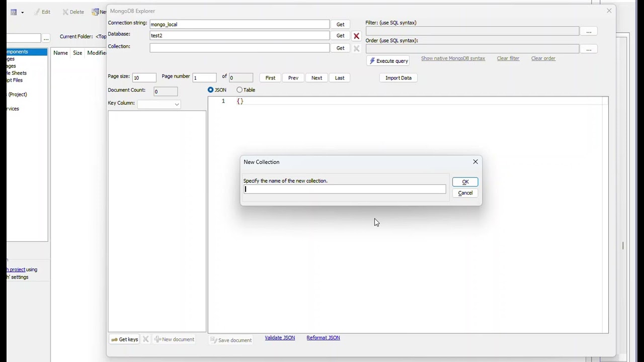Open the Key Column dropdown

click(159, 104)
